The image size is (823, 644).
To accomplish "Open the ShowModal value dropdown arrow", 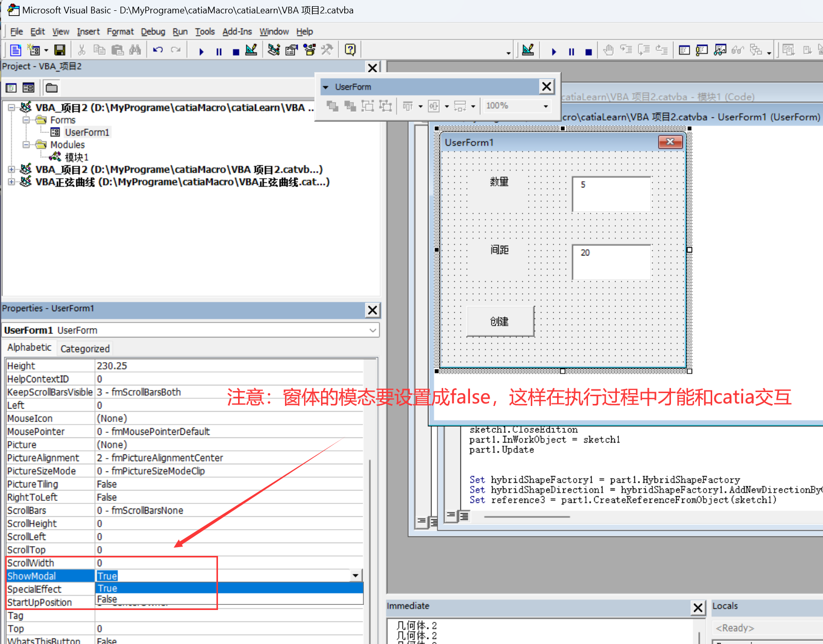I will pos(356,575).
